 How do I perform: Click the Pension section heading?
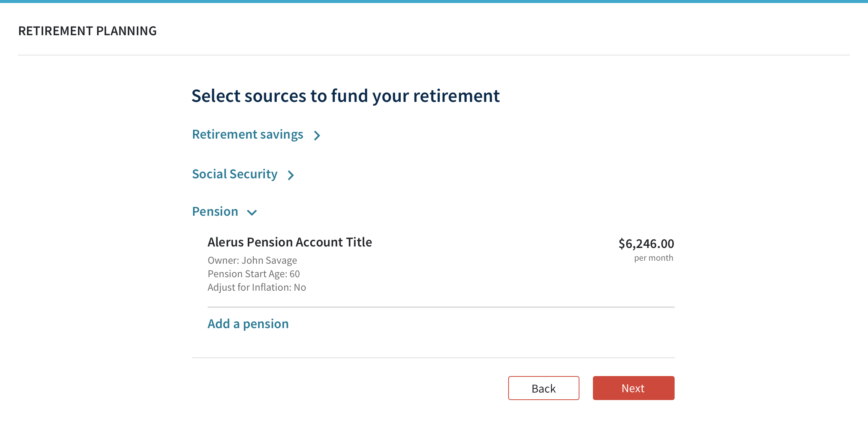click(215, 212)
